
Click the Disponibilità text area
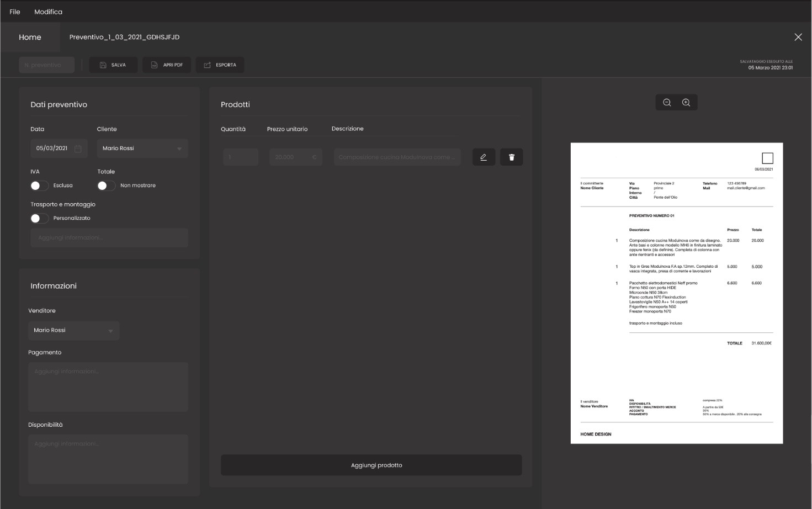pos(108,459)
